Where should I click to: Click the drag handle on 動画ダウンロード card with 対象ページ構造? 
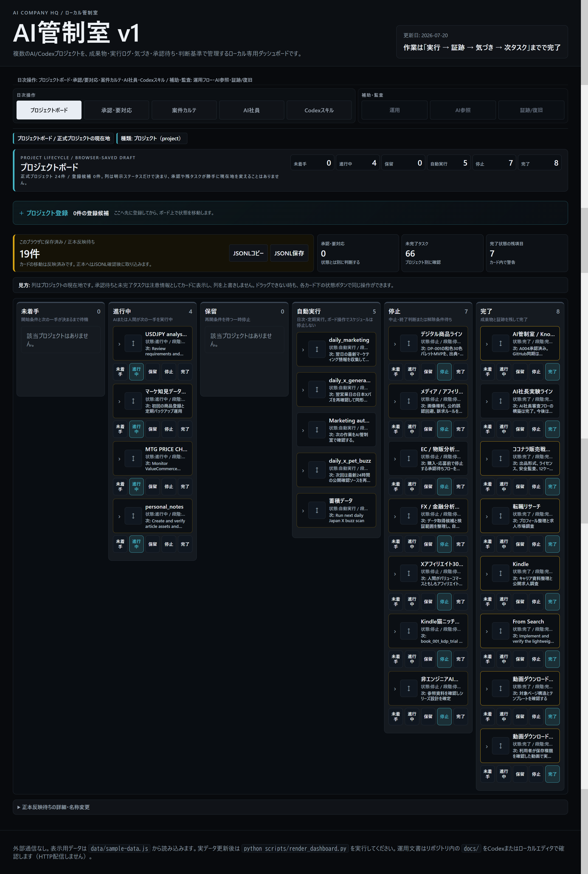coord(501,688)
